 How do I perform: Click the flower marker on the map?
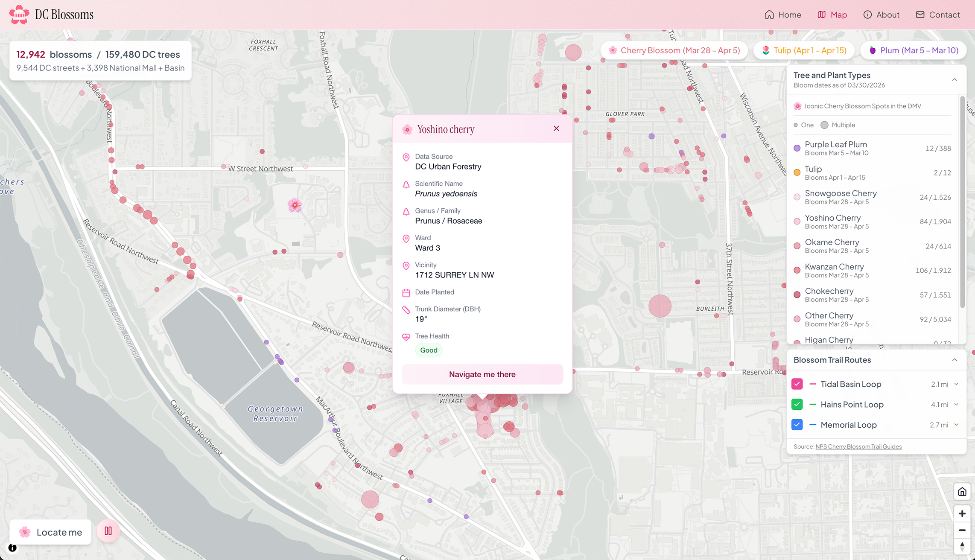[x=295, y=205]
